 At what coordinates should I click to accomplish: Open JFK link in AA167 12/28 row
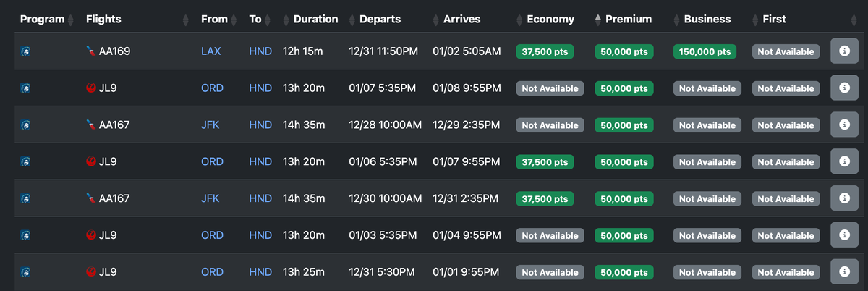[x=210, y=125]
